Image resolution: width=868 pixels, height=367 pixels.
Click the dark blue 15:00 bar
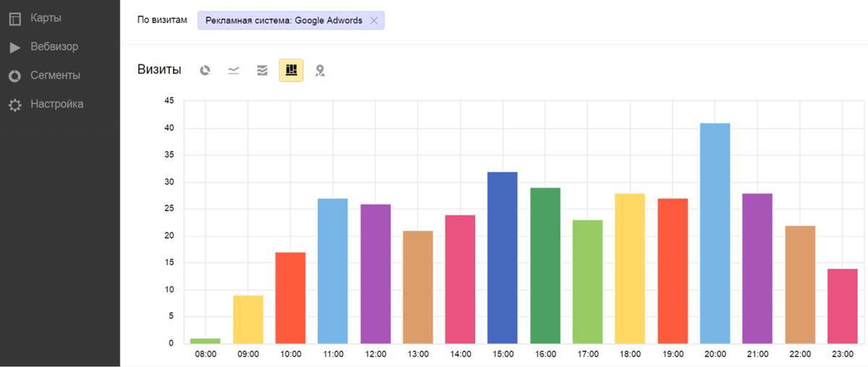(x=503, y=258)
